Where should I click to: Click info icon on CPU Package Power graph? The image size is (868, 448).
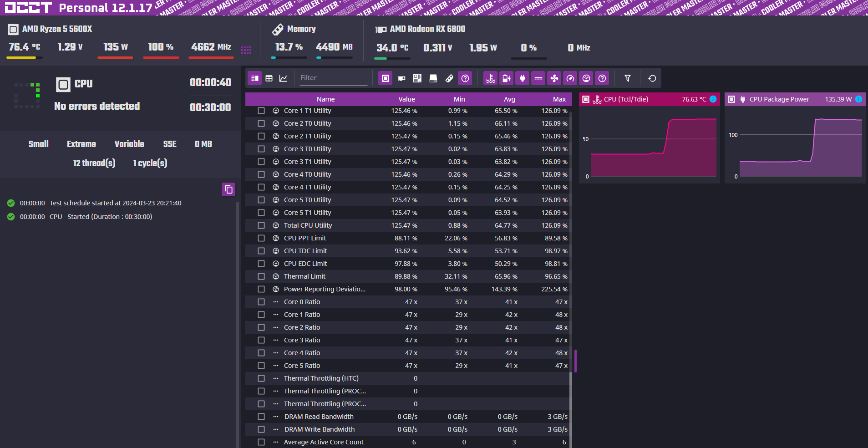tap(859, 99)
